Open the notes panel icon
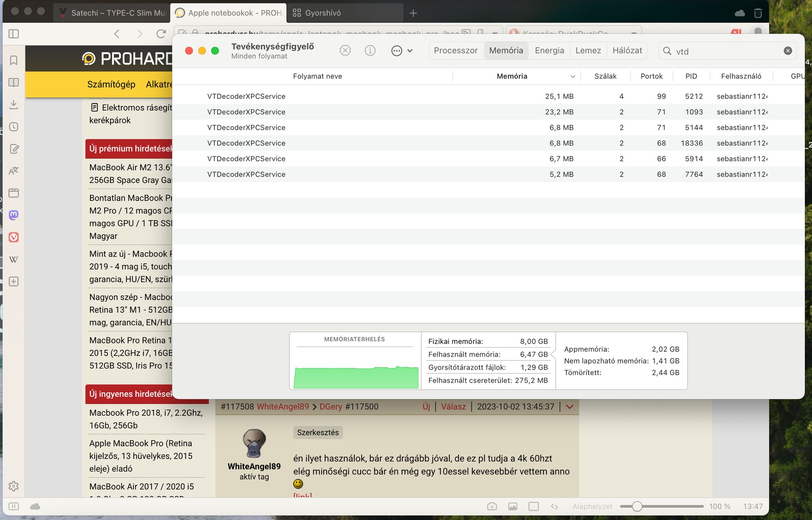Viewport: 812px width, 520px height. [13, 149]
